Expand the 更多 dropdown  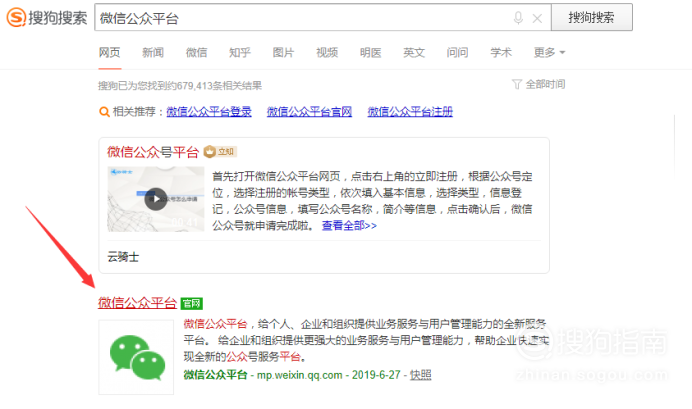coord(549,53)
